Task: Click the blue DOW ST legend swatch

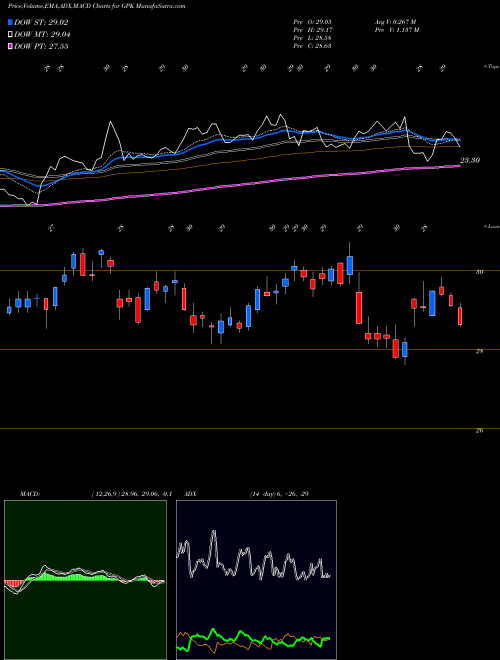Action: click(x=11, y=22)
